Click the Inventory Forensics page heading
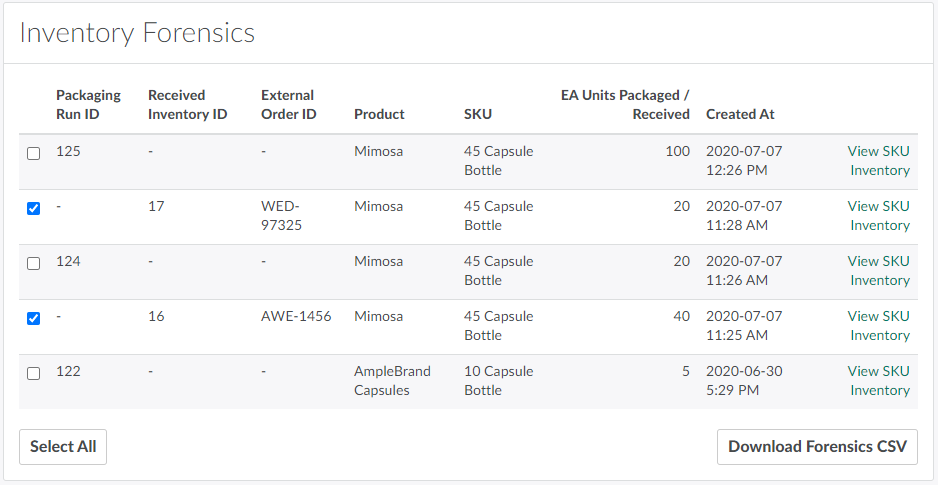The height and width of the screenshot is (485, 938). tap(137, 33)
